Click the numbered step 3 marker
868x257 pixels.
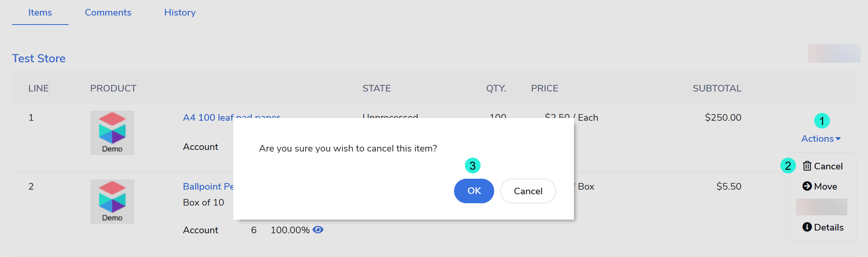[472, 166]
